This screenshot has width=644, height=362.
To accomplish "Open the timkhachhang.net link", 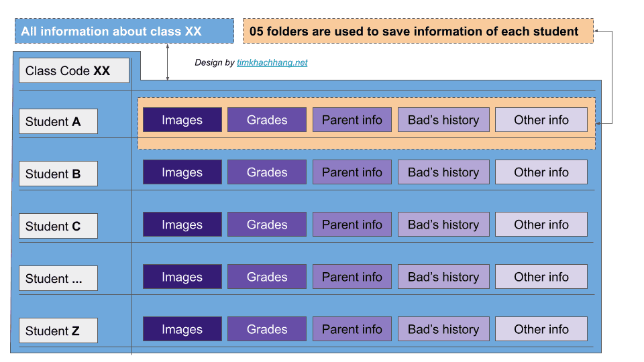I will pyautogui.click(x=272, y=63).
